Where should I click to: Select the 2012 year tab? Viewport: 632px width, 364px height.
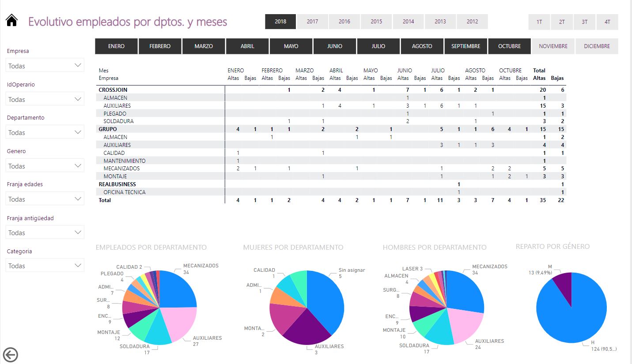point(472,22)
